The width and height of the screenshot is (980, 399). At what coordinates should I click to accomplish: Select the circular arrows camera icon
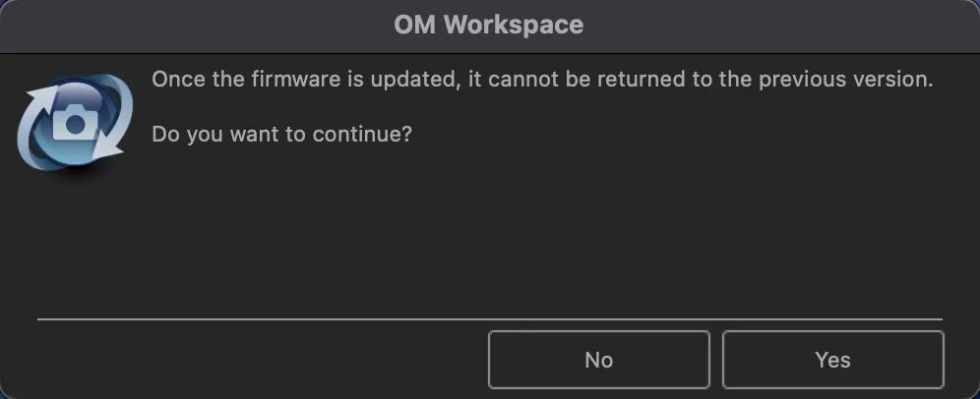tap(74, 122)
